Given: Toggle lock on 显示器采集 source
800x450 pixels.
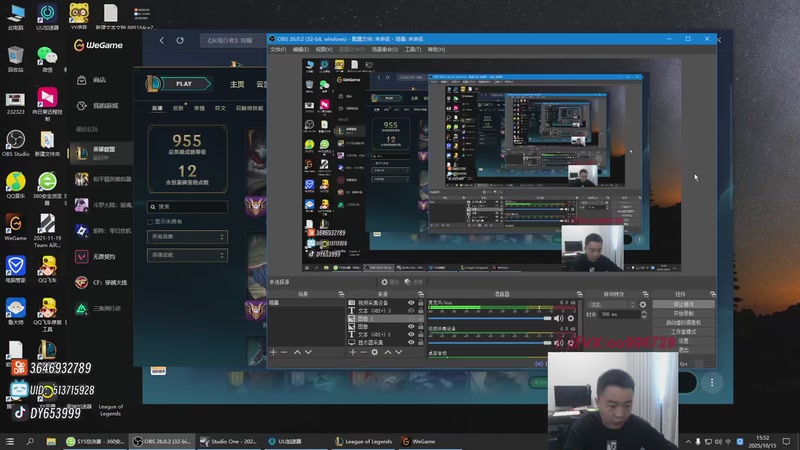Looking at the screenshot, I should click(420, 342).
